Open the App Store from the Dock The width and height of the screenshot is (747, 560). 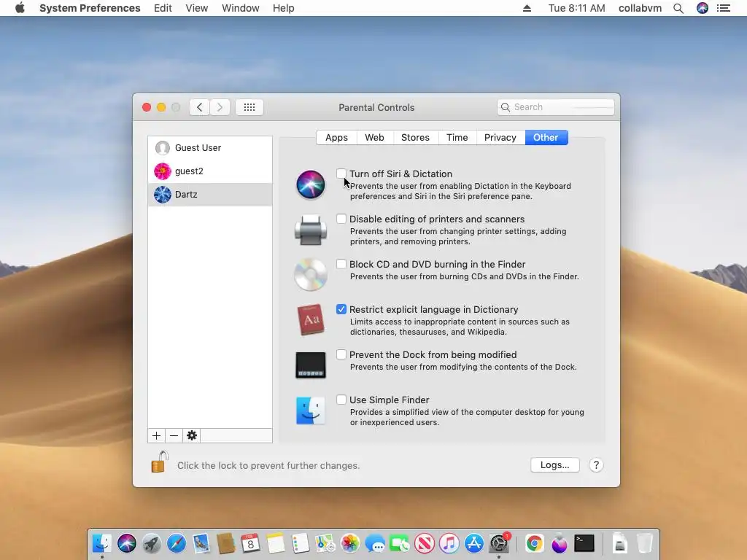(x=474, y=543)
